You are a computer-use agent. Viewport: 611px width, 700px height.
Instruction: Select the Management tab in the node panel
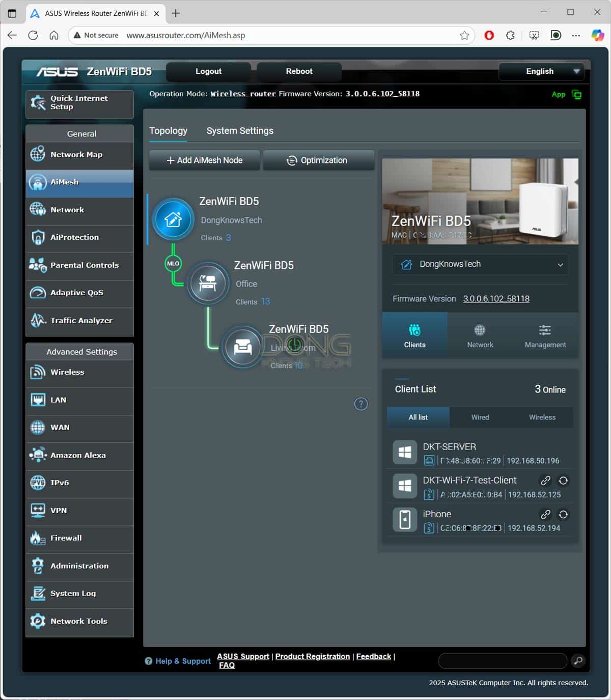click(x=545, y=335)
